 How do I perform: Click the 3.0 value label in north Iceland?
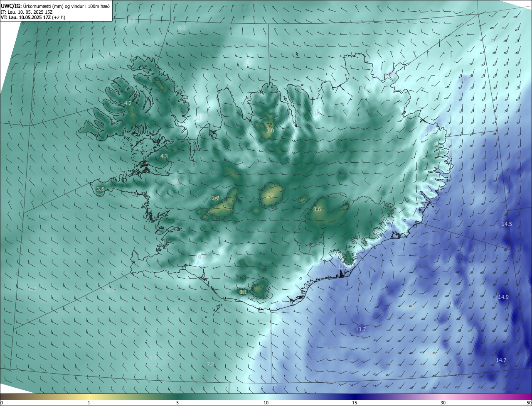pyautogui.click(x=270, y=130)
